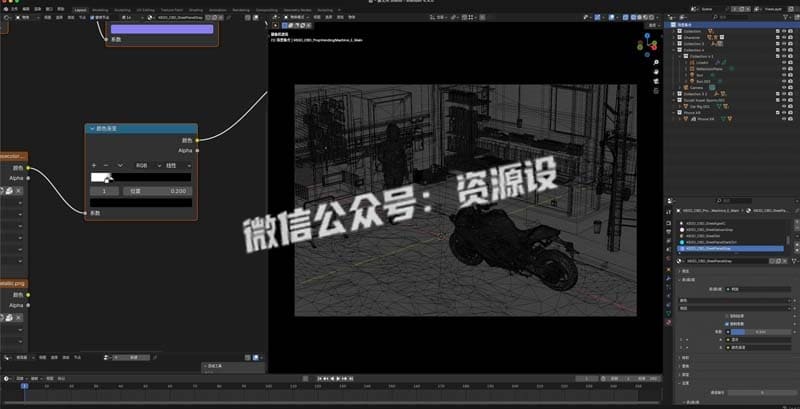Add a workspace with plus button
Screen dimensions: 800x409
pos(339,10)
